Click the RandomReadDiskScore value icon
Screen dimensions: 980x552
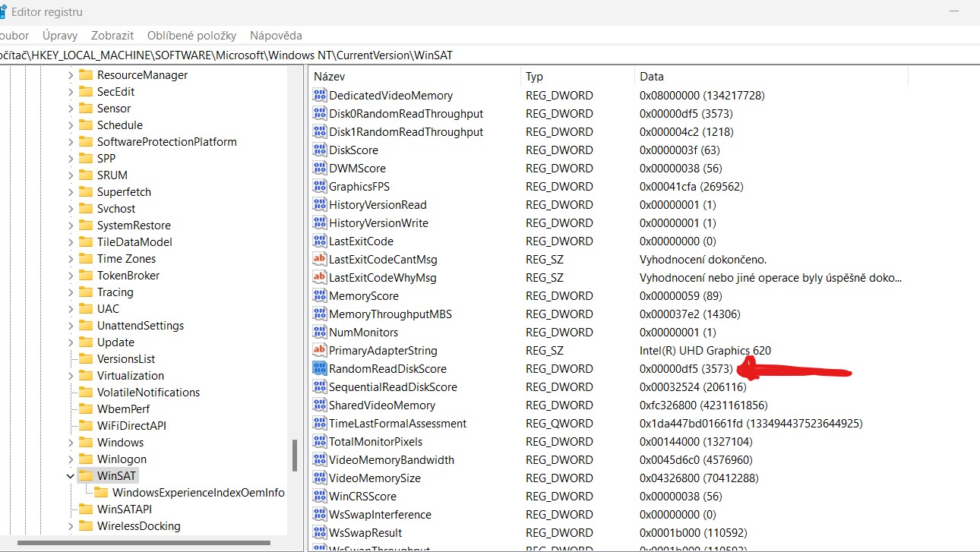(319, 368)
